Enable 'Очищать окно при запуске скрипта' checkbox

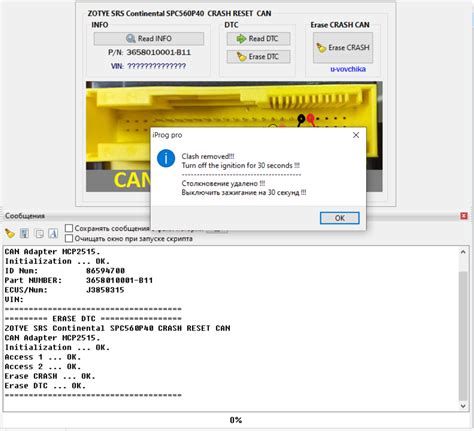(x=69, y=238)
